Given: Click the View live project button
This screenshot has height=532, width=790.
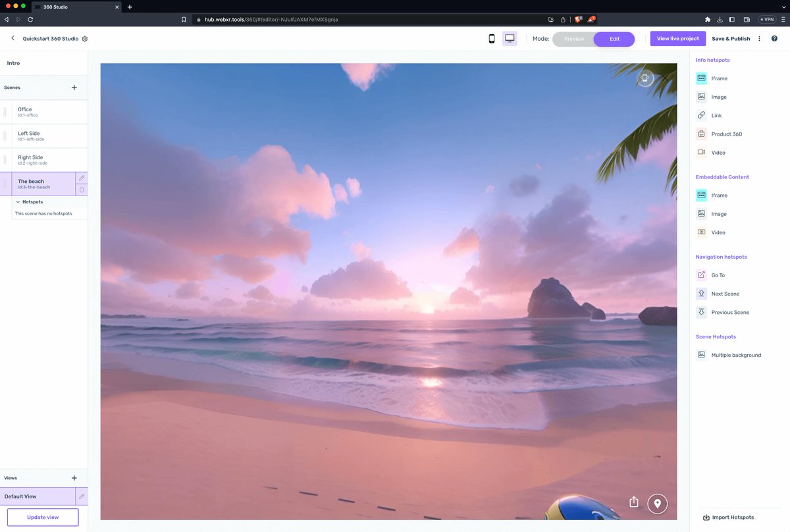Looking at the screenshot, I should click(677, 38).
